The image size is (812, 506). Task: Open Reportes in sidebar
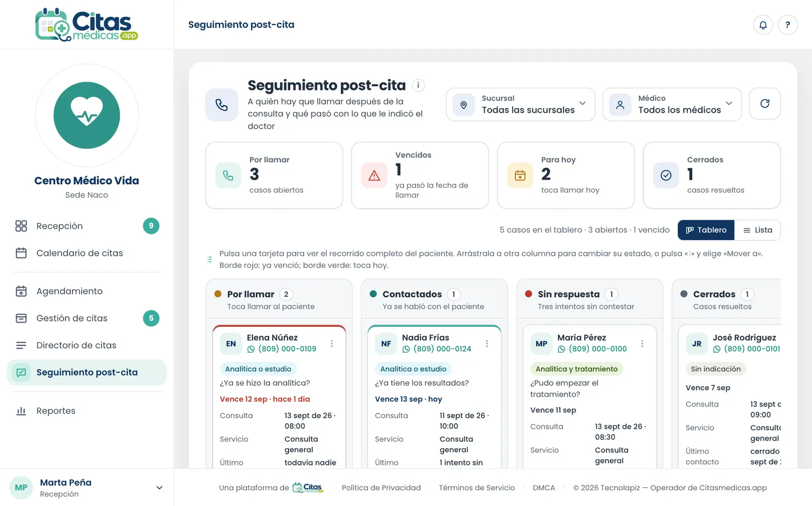(x=87, y=411)
